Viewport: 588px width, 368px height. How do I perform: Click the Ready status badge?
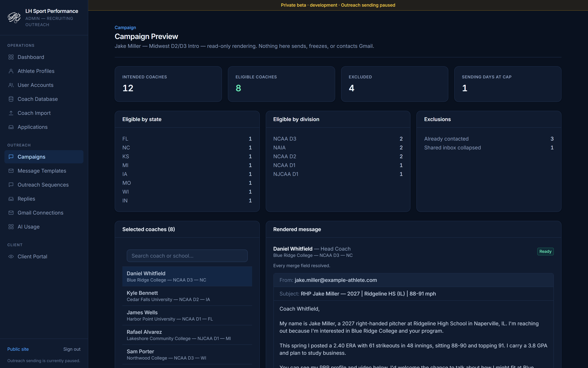point(545,251)
